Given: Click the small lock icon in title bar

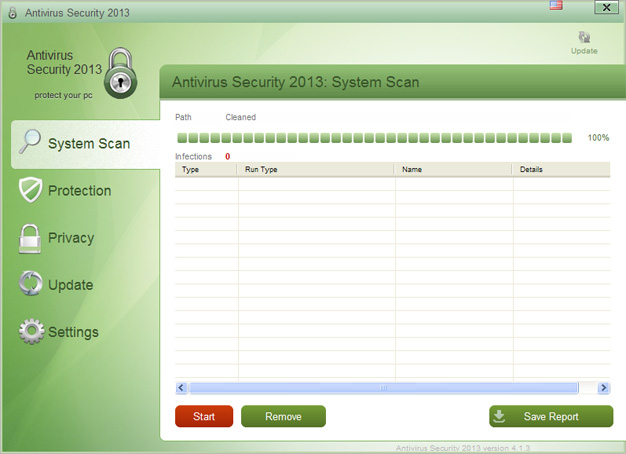Looking at the screenshot, I should click(x=12, y=13).
